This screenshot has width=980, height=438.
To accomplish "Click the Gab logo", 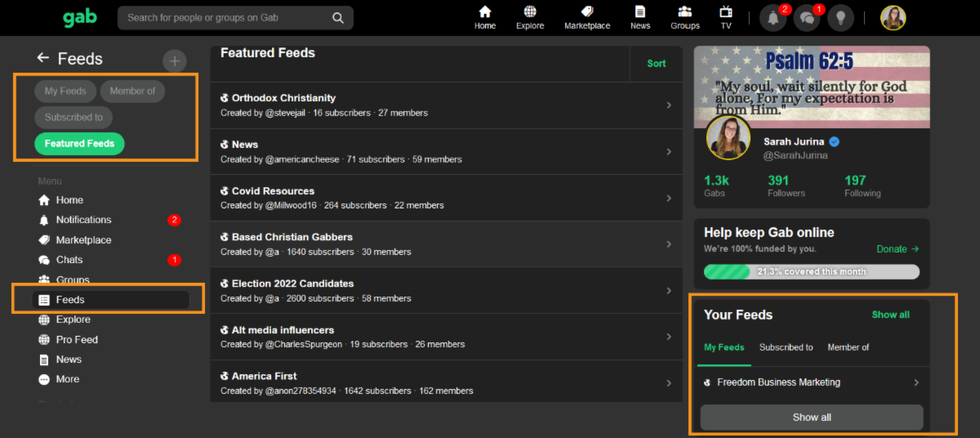I will pos(79,18).
